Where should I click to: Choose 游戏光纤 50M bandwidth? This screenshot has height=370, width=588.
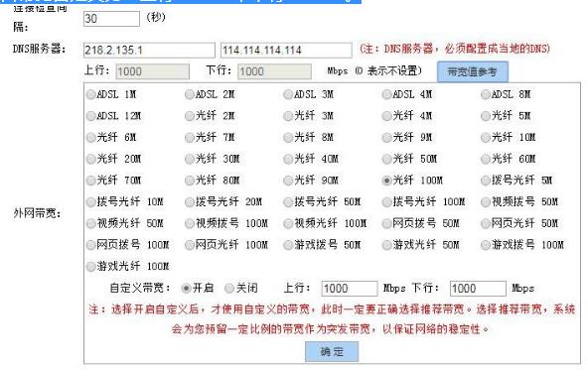[x=386, y=245]
